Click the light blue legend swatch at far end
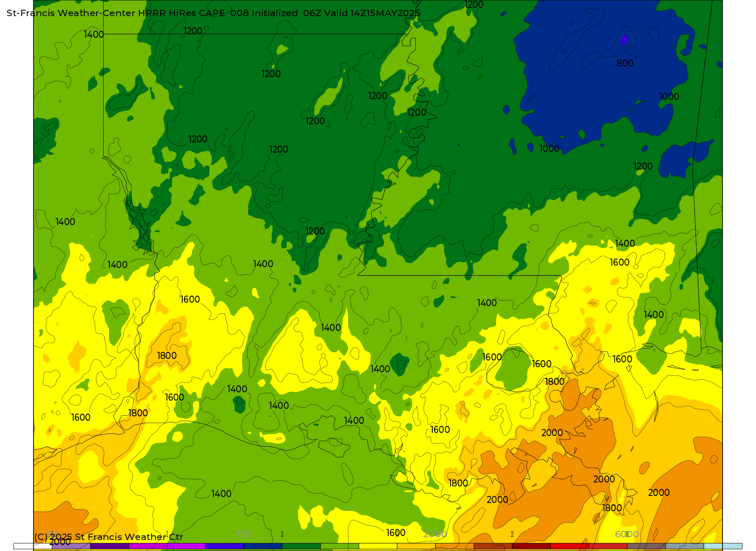Screen dimensions: 756x551 723,546
